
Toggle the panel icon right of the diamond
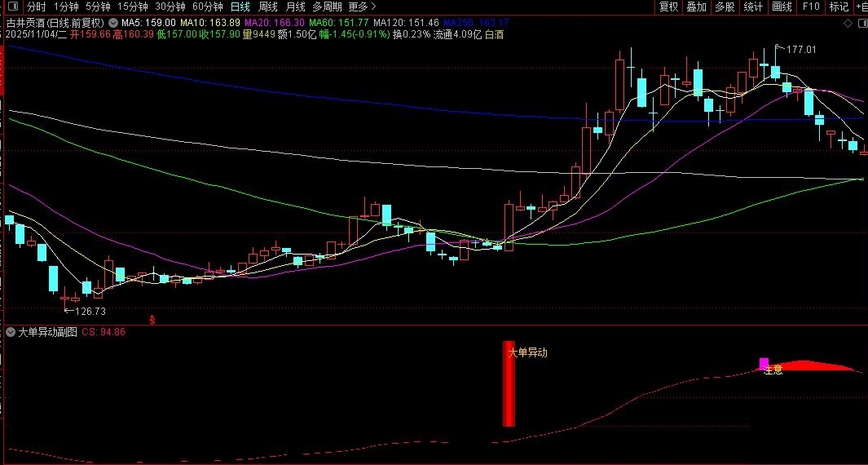(862, 24)
